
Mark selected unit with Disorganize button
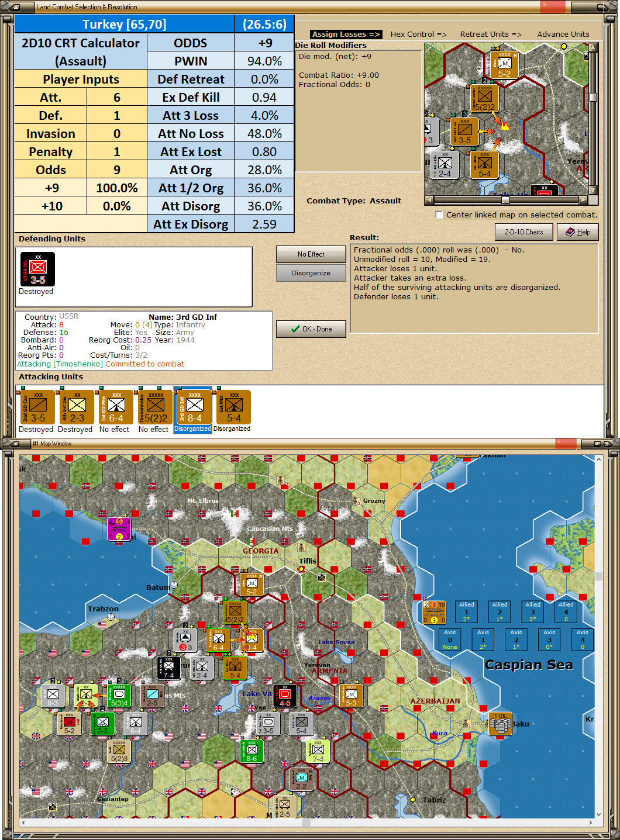[311, 273]
